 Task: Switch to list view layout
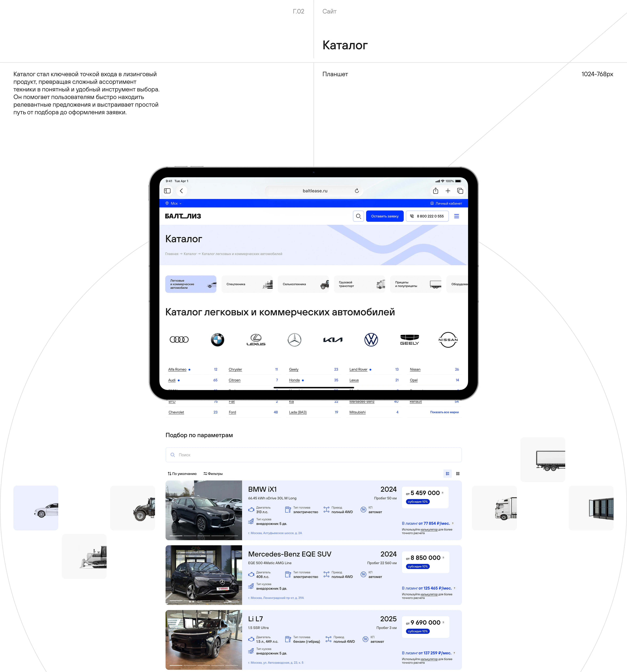click(447, 474)
